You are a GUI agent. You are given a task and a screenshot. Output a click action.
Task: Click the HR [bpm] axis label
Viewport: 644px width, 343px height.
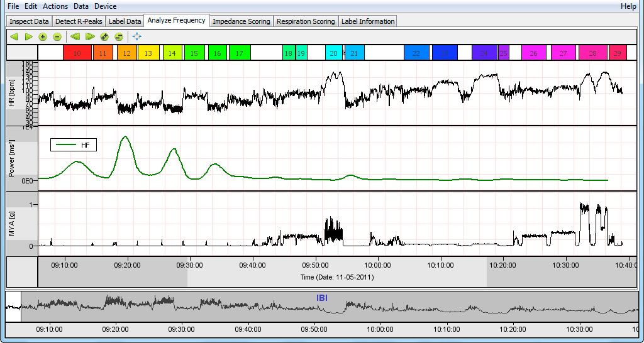[11, 93]
